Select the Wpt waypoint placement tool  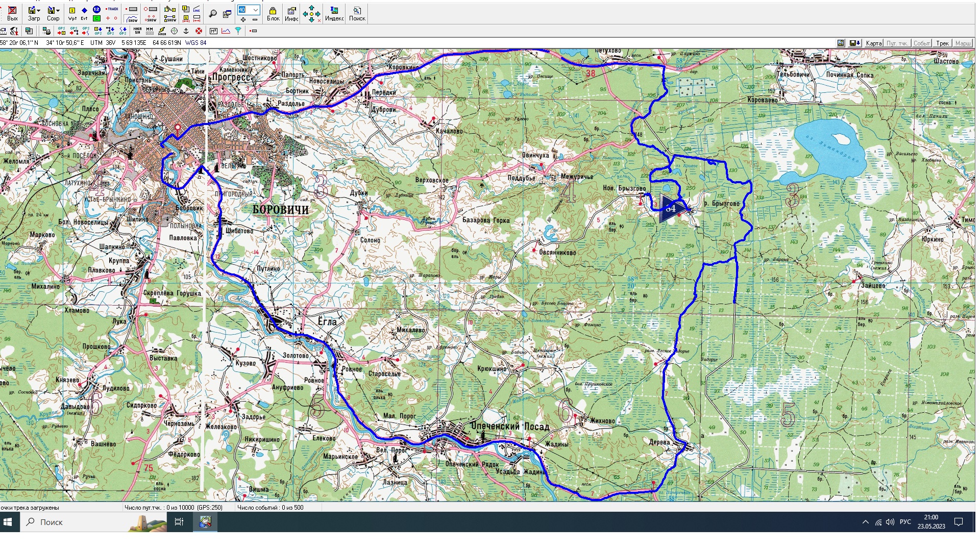[72, 14]
